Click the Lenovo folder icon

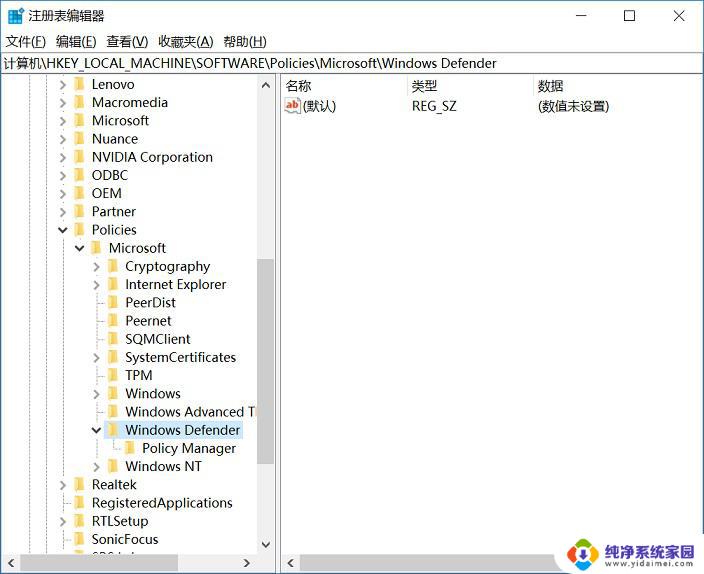(79, 84)
